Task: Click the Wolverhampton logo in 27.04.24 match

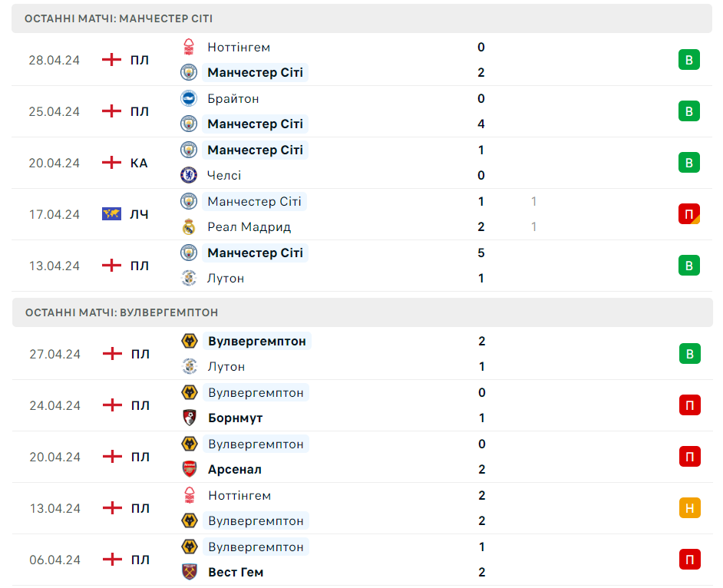Action: coord(190,342)
